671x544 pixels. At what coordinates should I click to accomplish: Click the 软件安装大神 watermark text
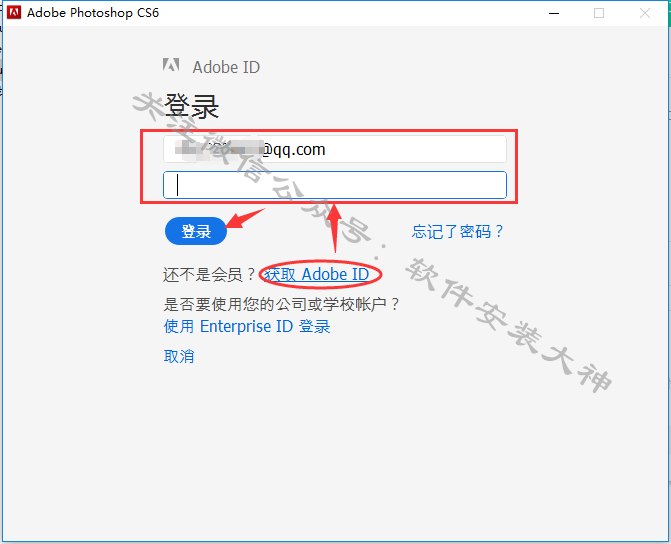(508, 324)
